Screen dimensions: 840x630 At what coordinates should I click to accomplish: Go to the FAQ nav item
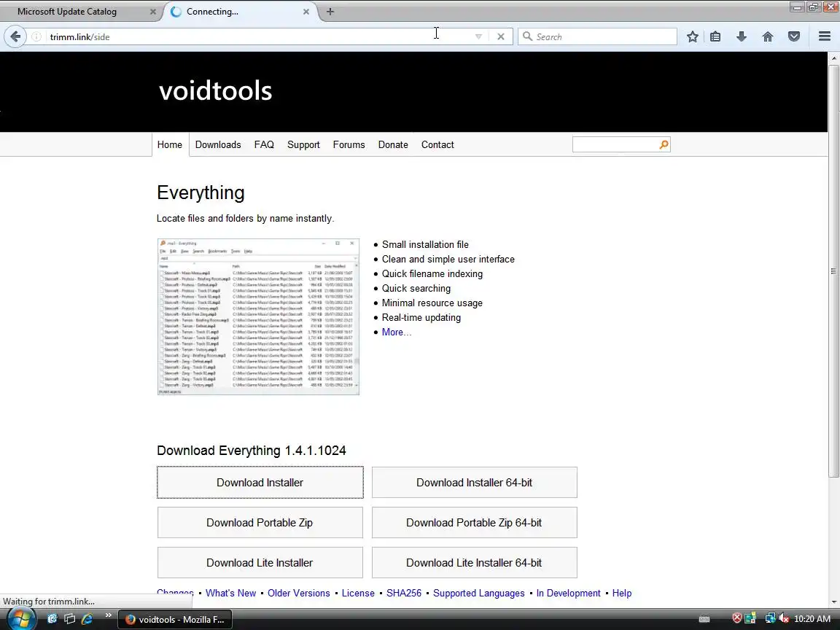click(264, 144)
